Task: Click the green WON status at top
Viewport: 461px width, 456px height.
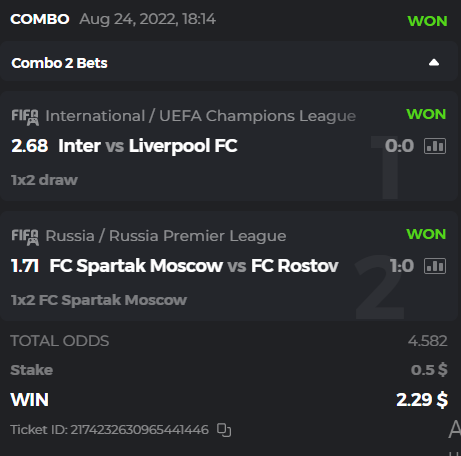Action: [x=427, y=21]
